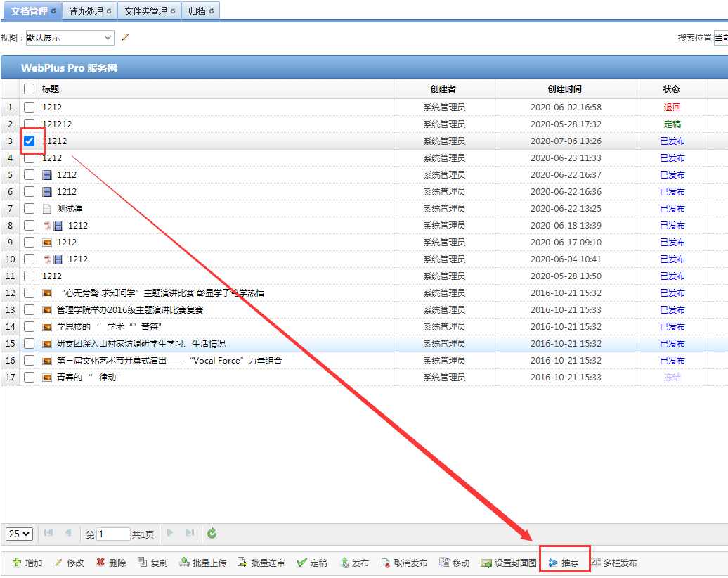Click the 退回 status in row 1
Image resolution: width=728 pixels, height=578 pixels.
point(672,108)
